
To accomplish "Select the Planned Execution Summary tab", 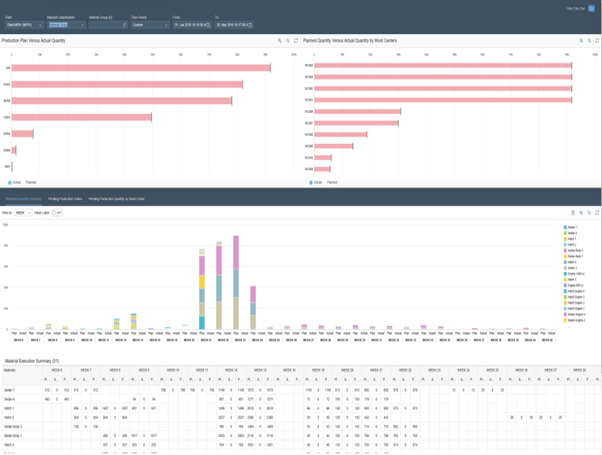I will tap(23, 199).
